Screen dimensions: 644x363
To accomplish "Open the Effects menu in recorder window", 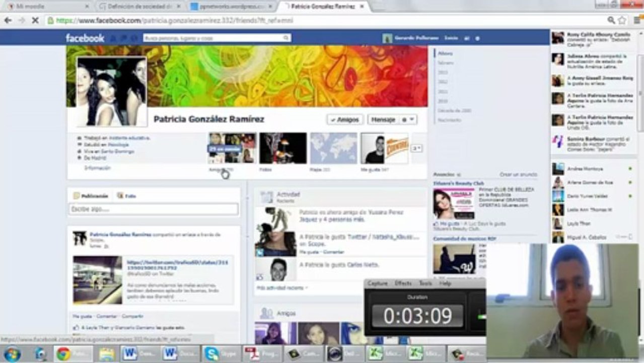I will [x=403, y=283].
